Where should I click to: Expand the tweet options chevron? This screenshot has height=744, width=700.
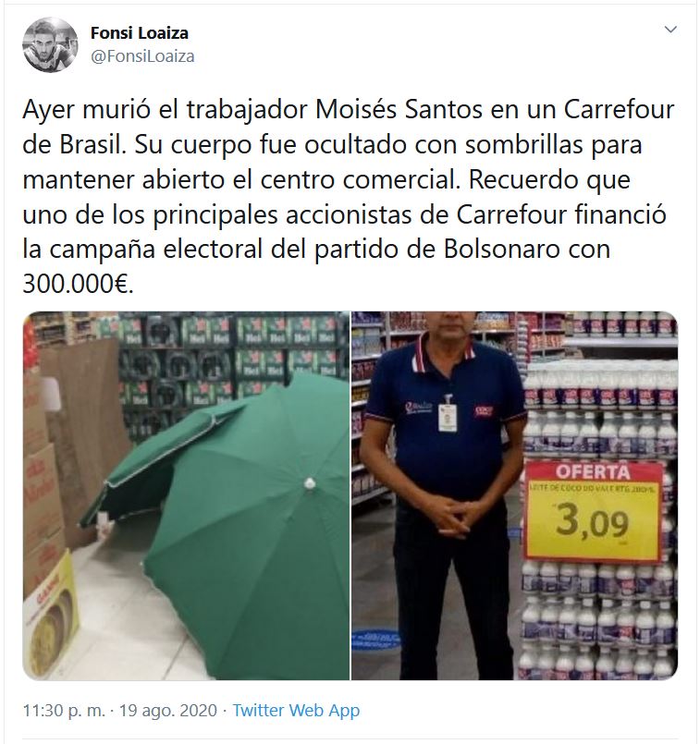point(670,30)
